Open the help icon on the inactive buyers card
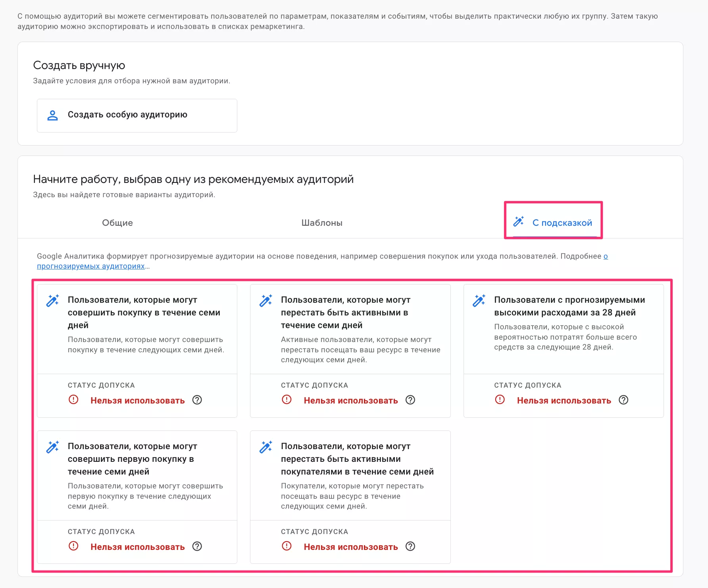 (410, 546)
